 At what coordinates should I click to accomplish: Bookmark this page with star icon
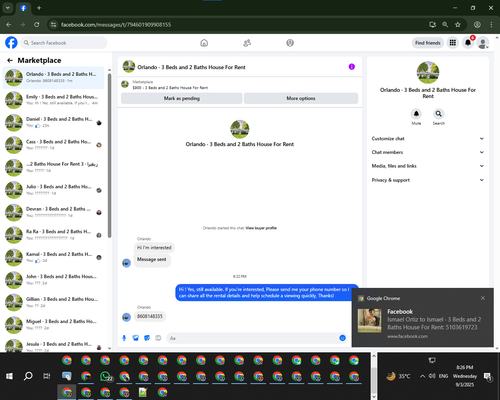[458, 24]
